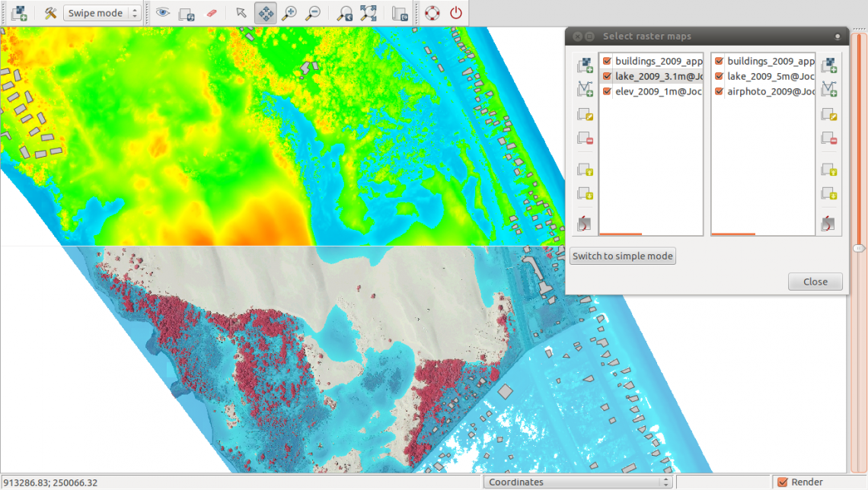This screenshot has height=490, width=868.
Task: Select lake_2009_5m layer in right list
Action: click(x=769, y=76)
